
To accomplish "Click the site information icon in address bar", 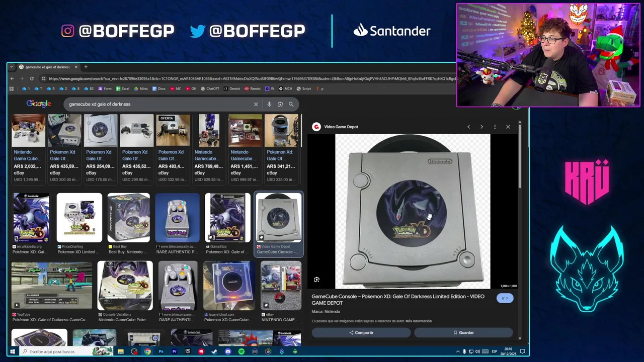I will 44,78.
